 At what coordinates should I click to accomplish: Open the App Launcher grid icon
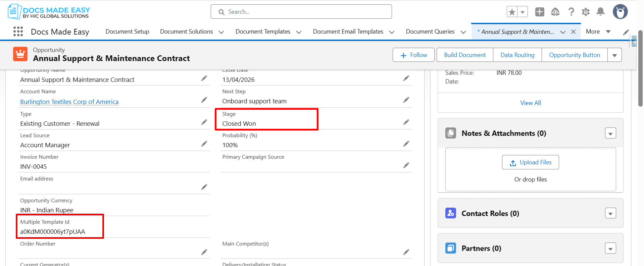coord(18,32)
